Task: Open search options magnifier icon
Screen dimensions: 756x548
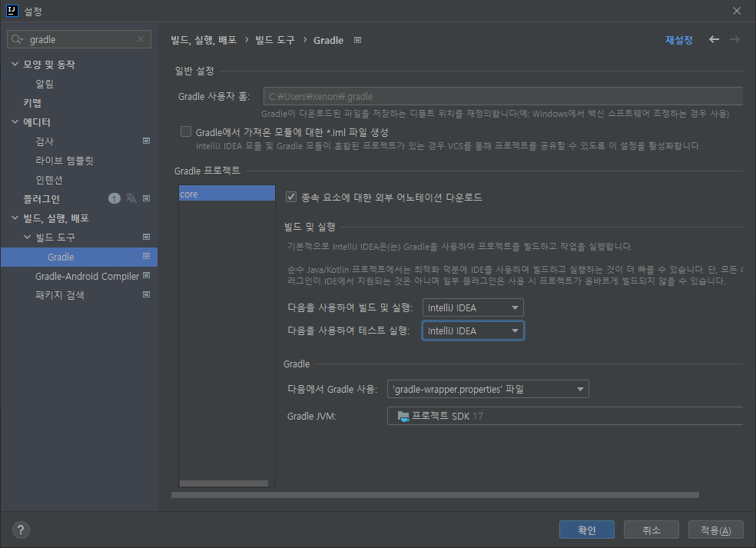Action: pos(18,39)
